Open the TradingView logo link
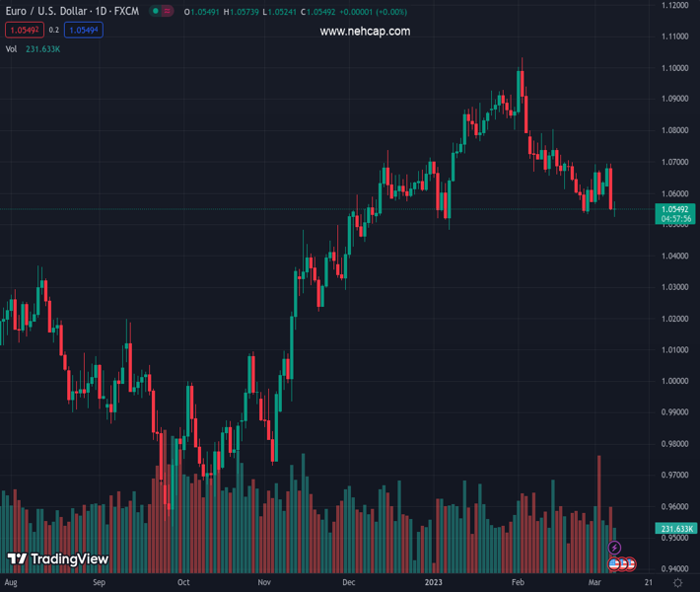Viewport: 700px width, 592px height. [x=57, y=559]
